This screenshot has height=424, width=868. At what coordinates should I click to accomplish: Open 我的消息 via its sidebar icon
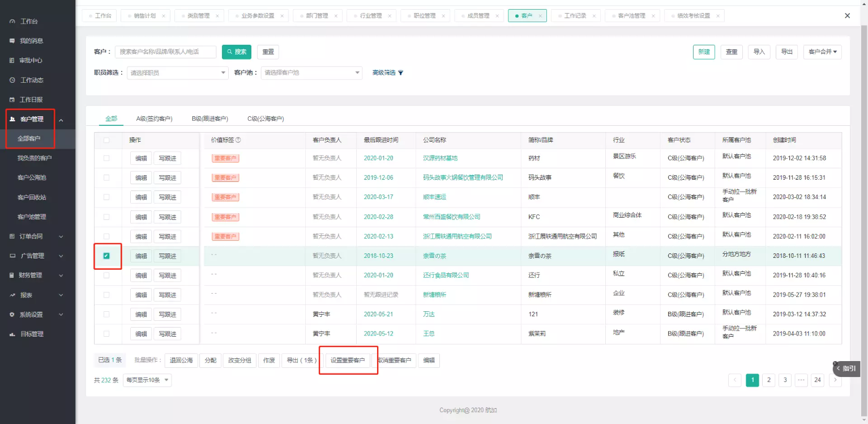coord(12,41)
